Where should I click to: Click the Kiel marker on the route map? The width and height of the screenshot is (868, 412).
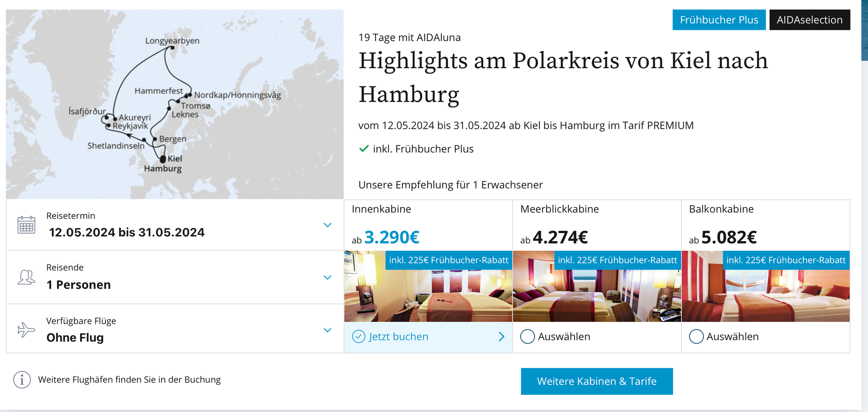click(x=163, y=159)
